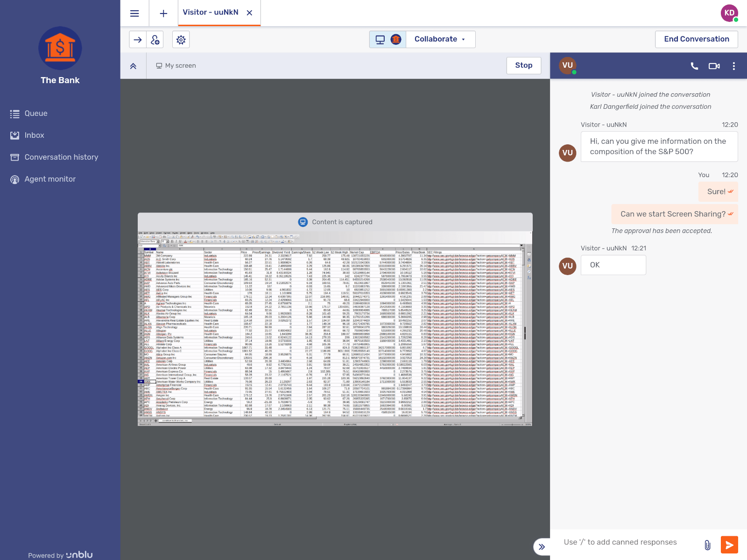
Task: Open the Queue section in the sidebar
Action: coord(36,113)
